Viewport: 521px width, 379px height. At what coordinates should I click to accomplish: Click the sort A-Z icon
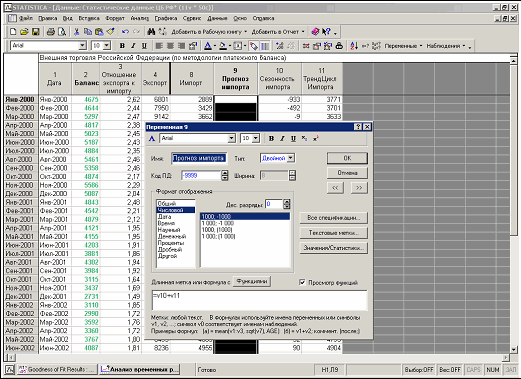click(x=354, y=46)
